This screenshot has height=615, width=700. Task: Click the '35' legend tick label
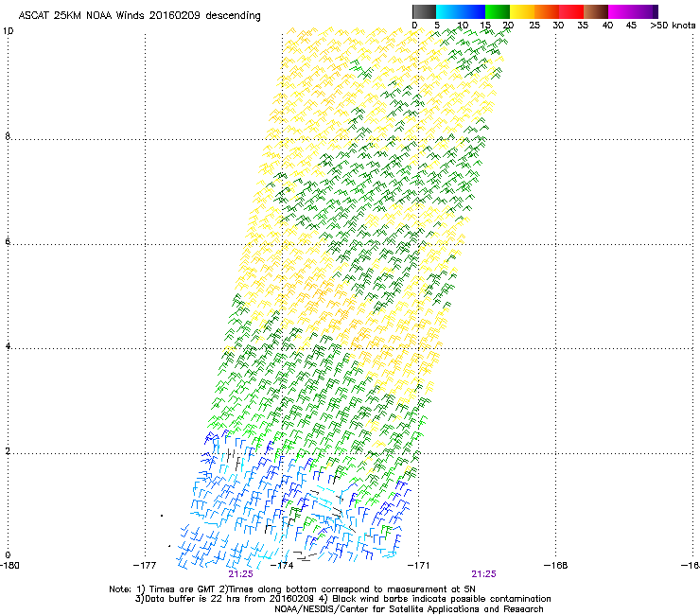(583, 26)
